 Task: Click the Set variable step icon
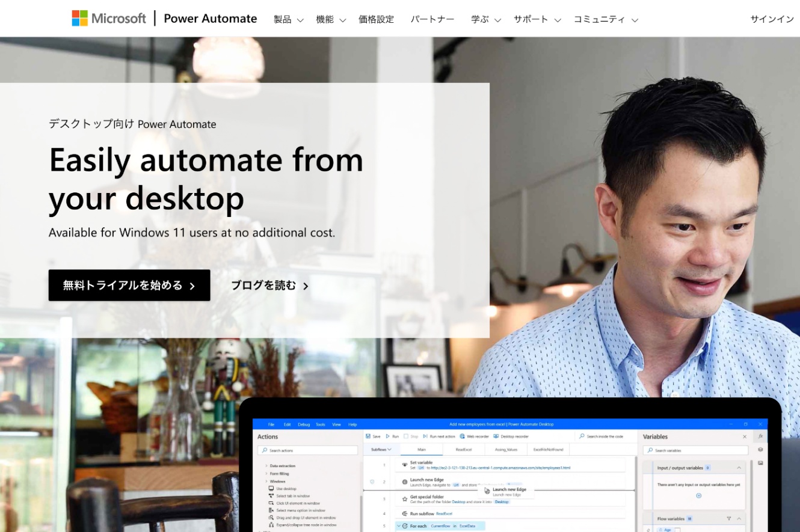pyautogui.click(x=405, y=465)
